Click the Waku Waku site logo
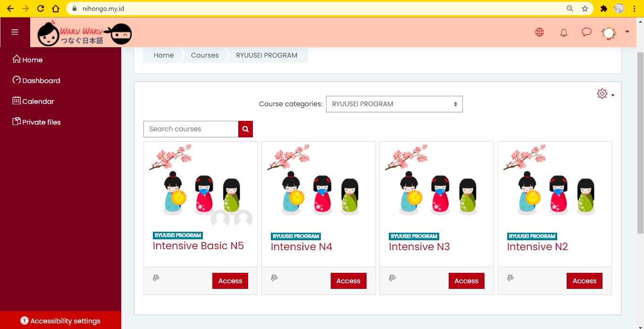This screenshot has width=644, height=329. tap(84, 34)
